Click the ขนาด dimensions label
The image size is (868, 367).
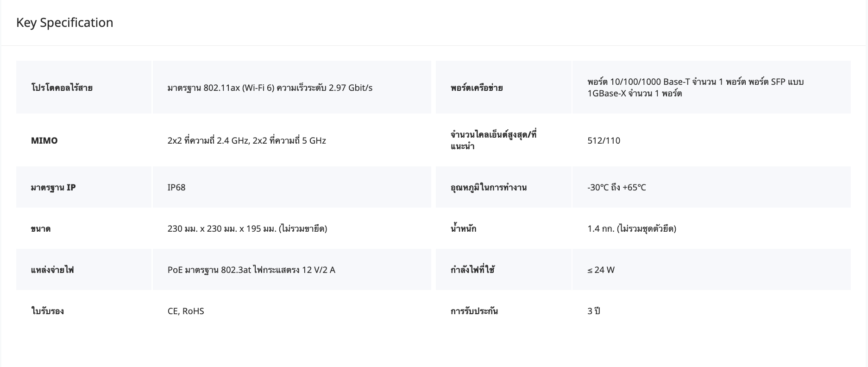pos(41,228)
